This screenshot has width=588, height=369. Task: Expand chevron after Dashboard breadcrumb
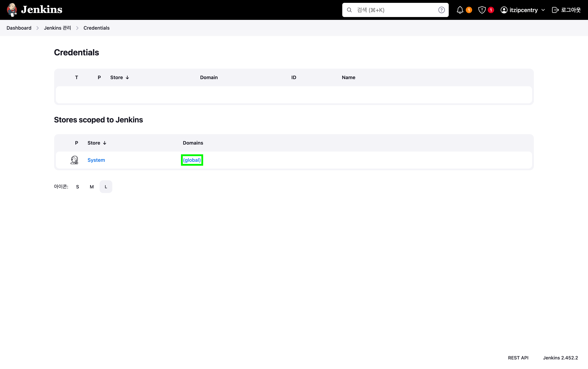[x=38, y=28]
